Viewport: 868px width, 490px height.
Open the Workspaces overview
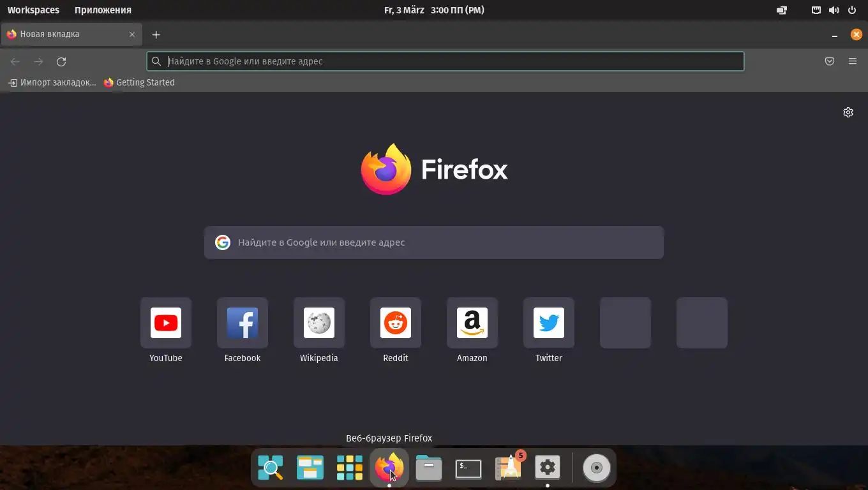33,10
